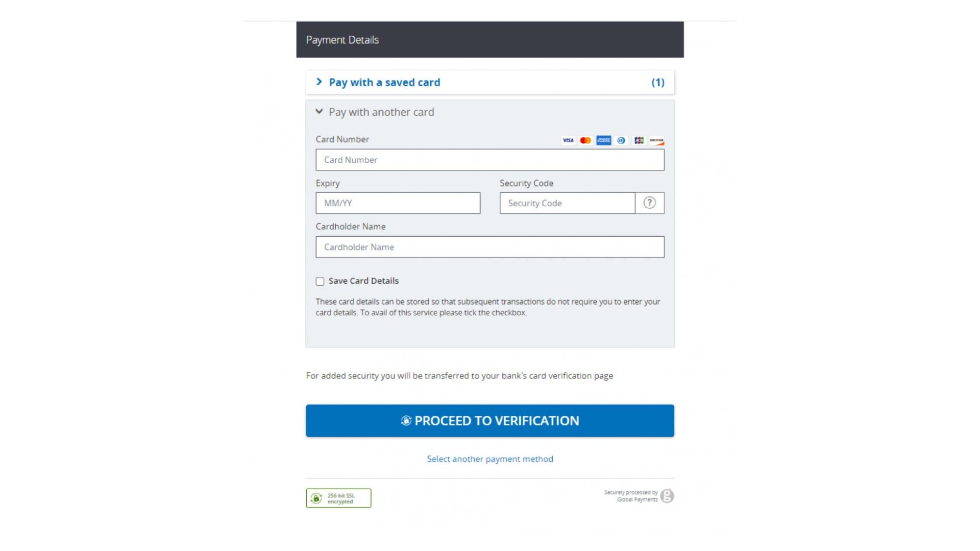Collapse the Pay with another card section
The image size is (980, 551).
(x=381, y=112)
